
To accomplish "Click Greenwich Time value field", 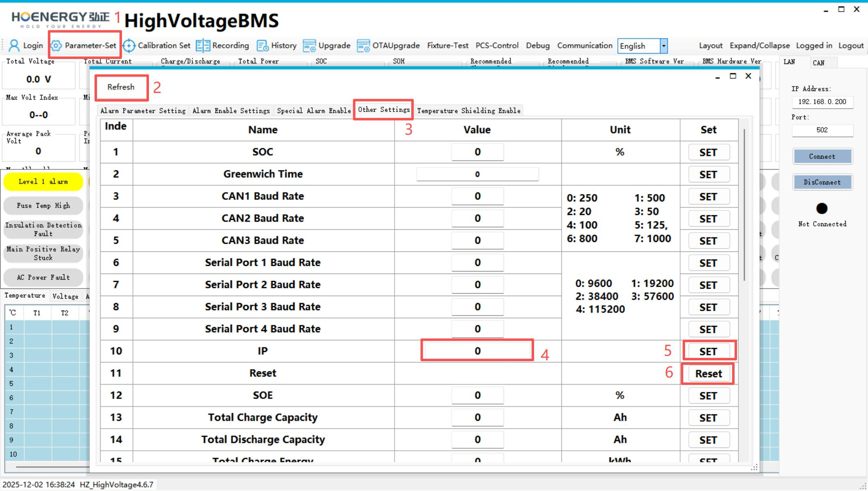I will (477, 174).
